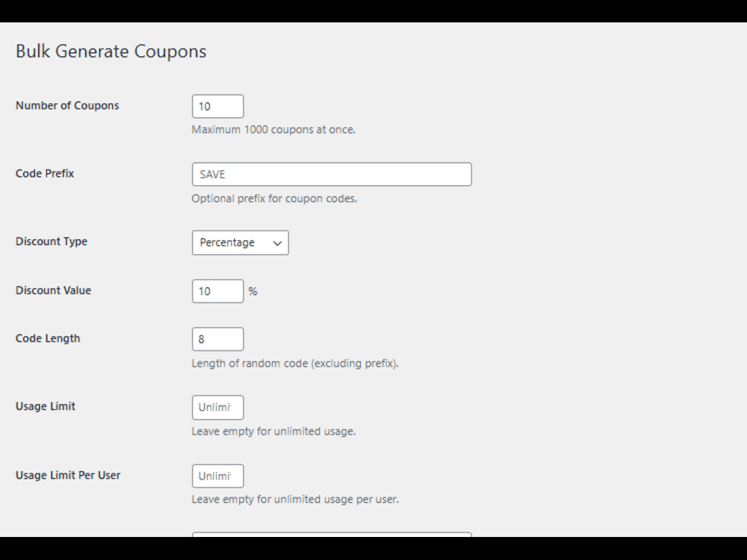This screenshot has width=747, height=560.
Task: Click the percent sign beside Discount Value
Action: tap(253, 291)
